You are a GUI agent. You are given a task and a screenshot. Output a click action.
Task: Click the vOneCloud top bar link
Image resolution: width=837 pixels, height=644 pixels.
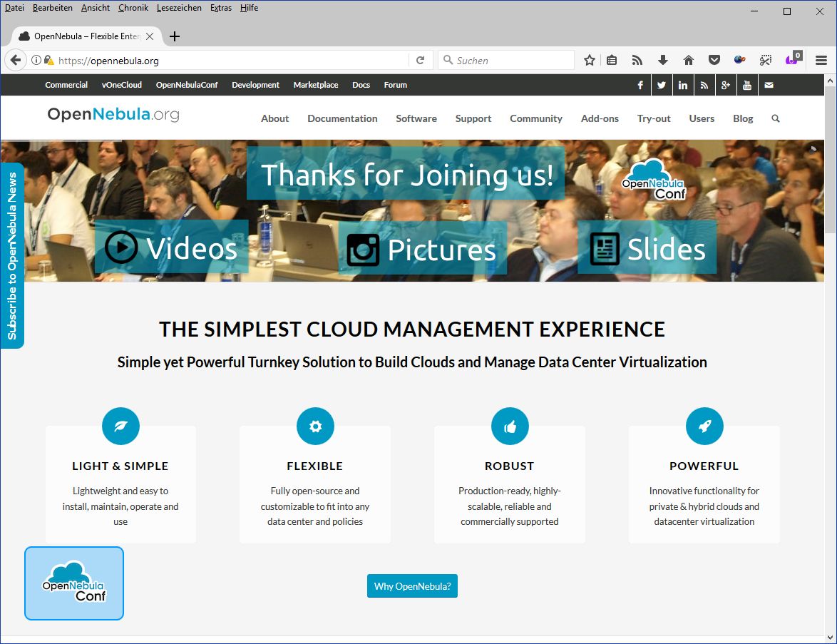122,85
